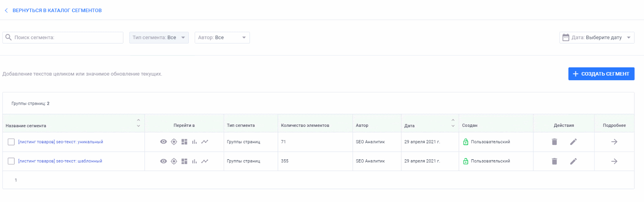Open the bar chart icon for the шаблонный segment
This screenshot has height=202, width=644.
(194, 161)
